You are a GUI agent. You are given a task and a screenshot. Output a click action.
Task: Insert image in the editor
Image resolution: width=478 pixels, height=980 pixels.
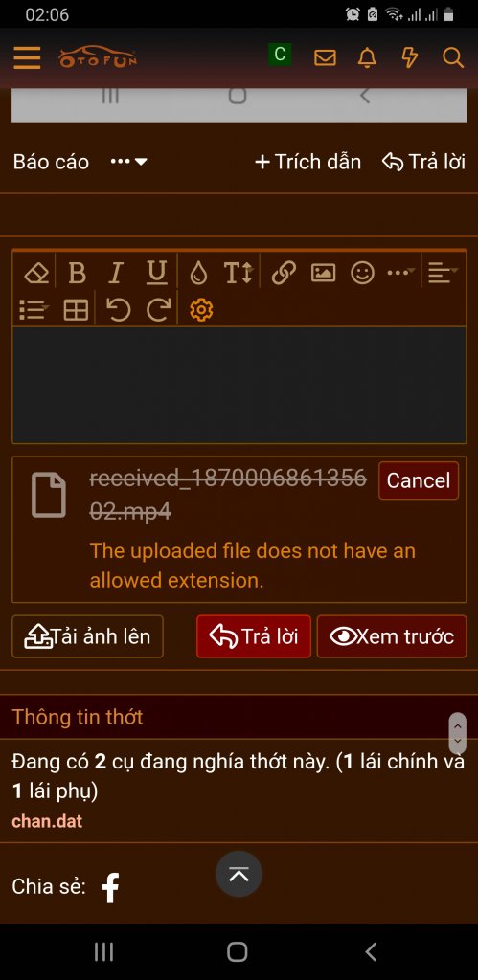pos(324,273)
